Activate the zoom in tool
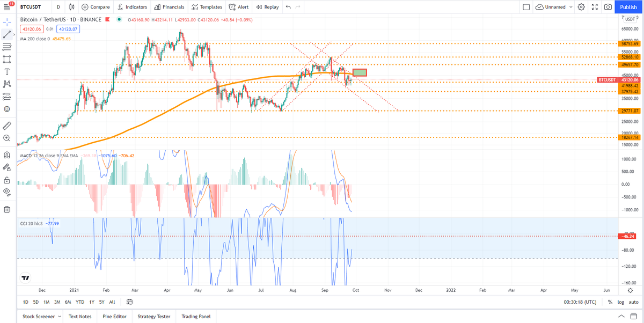644x323 pixels. point(7,138)
